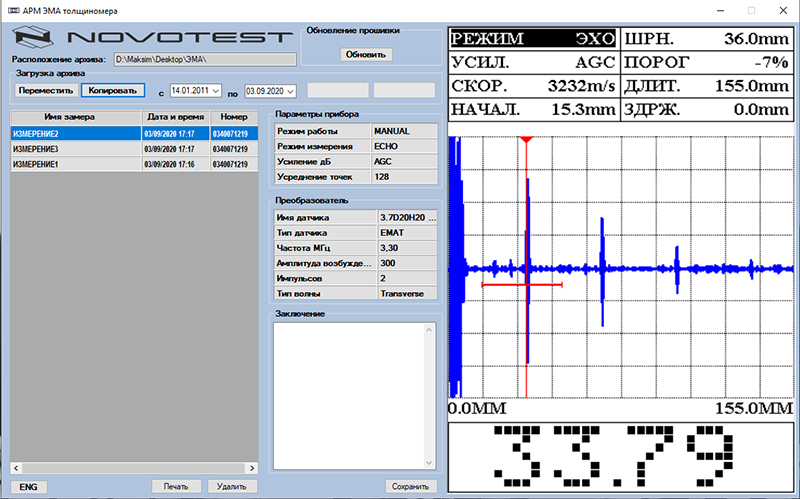Click the Переместить button

coord(45,90)
